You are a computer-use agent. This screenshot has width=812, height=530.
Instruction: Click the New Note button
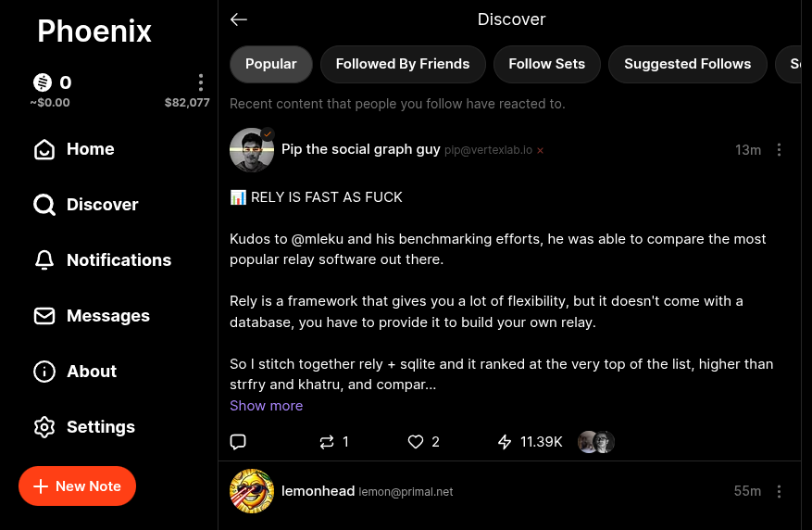coord(77,486)
